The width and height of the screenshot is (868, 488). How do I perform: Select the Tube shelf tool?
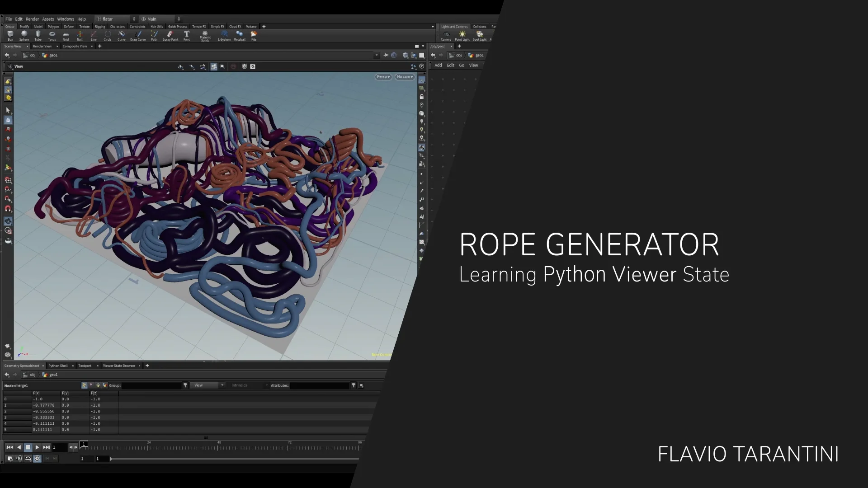tap(38, 36)
